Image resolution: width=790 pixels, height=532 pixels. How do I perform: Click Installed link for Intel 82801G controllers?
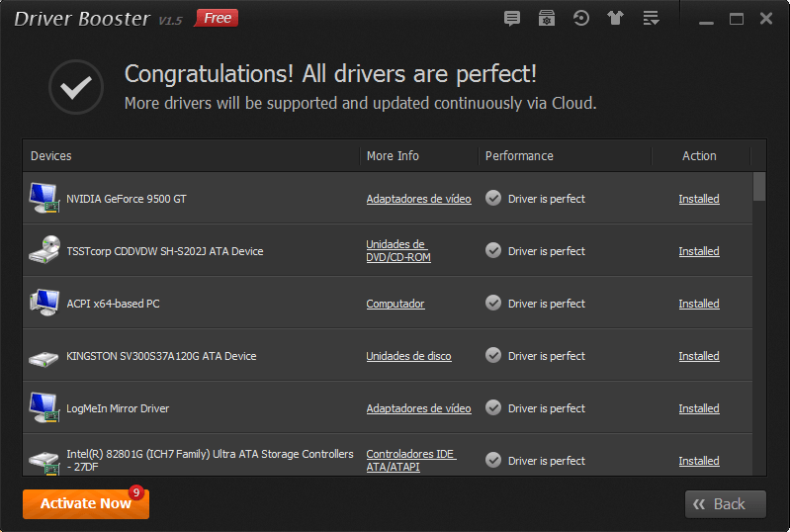699,461
